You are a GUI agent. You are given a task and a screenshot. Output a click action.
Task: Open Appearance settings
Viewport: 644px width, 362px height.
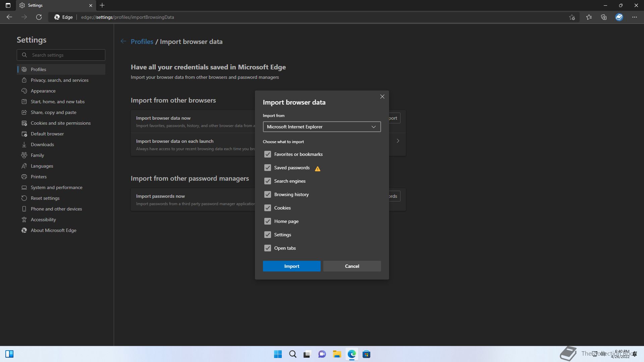(61, 91)
